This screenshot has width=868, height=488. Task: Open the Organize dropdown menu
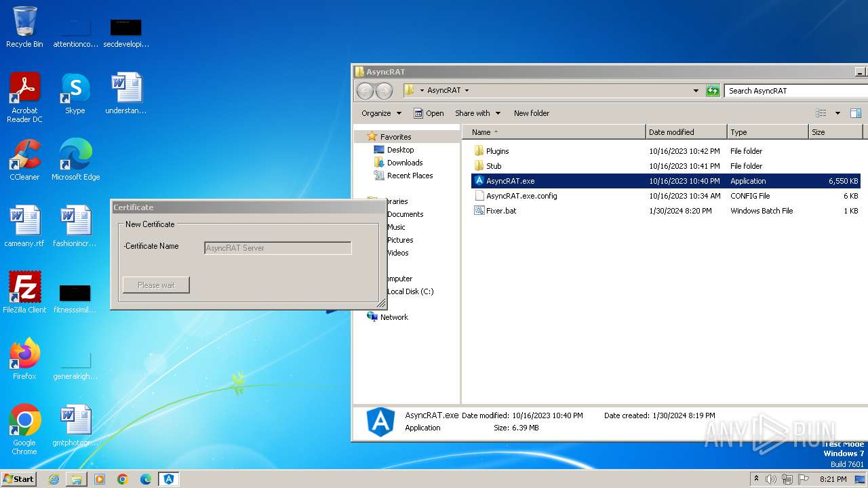tap(381, 113)
